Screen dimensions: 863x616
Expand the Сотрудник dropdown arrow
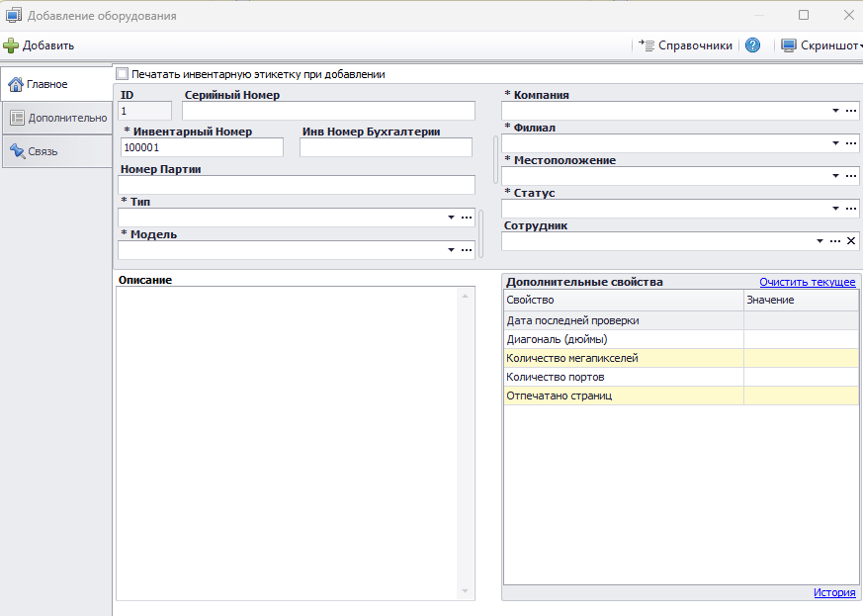[x=820, y=241]
